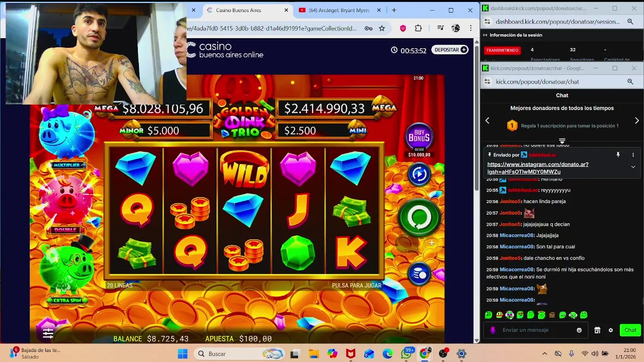Open a new Chrome tab
This screenshot has width=644, height=362.
(x=394, y=10)
